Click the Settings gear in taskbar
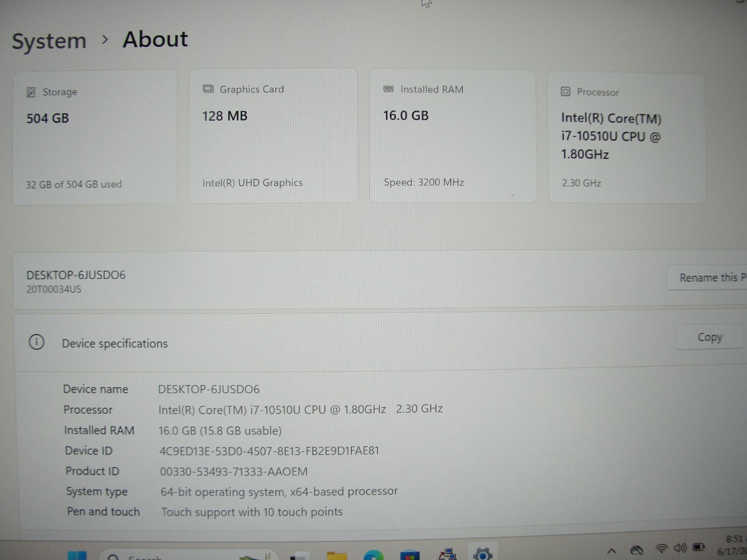747x560 pixels. click(483, 554)
